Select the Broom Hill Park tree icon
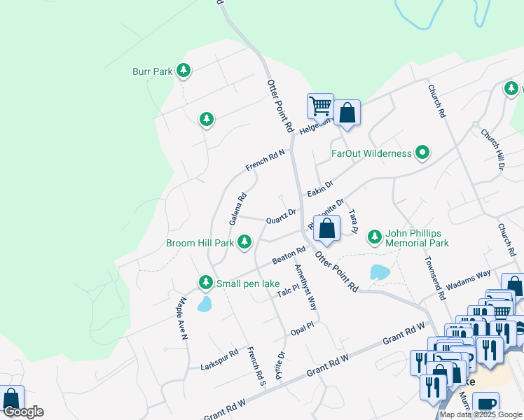Screen dimensions: 524x420 [x=244, y=243]
